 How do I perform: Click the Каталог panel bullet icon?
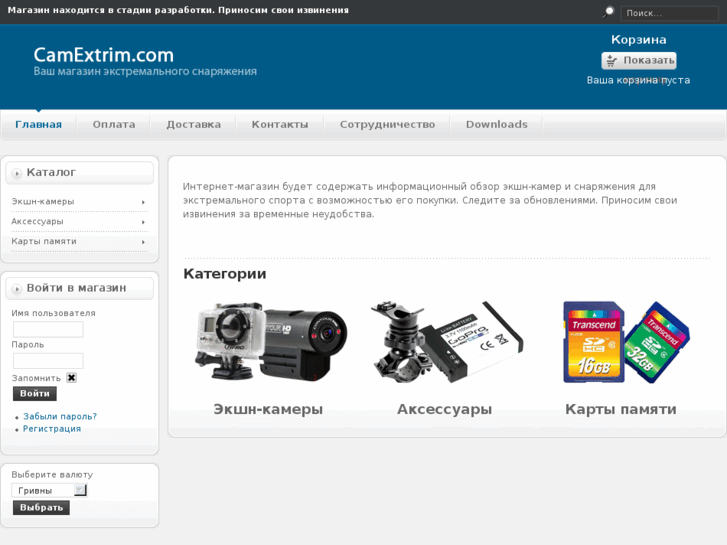[x=17, y=173]
